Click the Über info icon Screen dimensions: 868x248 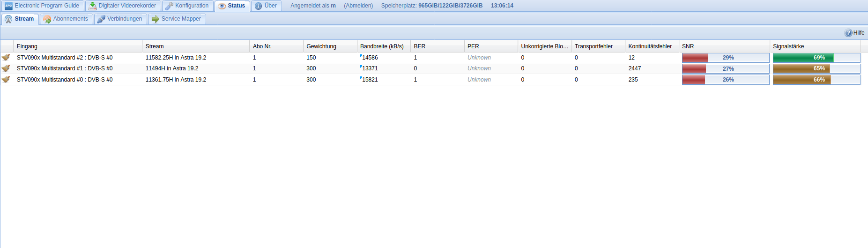[x=259, y=6]
